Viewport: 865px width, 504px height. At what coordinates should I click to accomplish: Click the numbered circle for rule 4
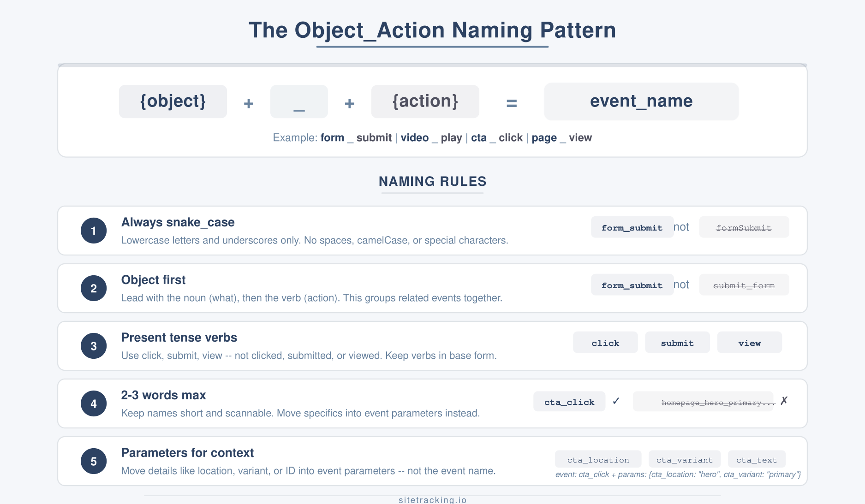click(x=93, y=403)
